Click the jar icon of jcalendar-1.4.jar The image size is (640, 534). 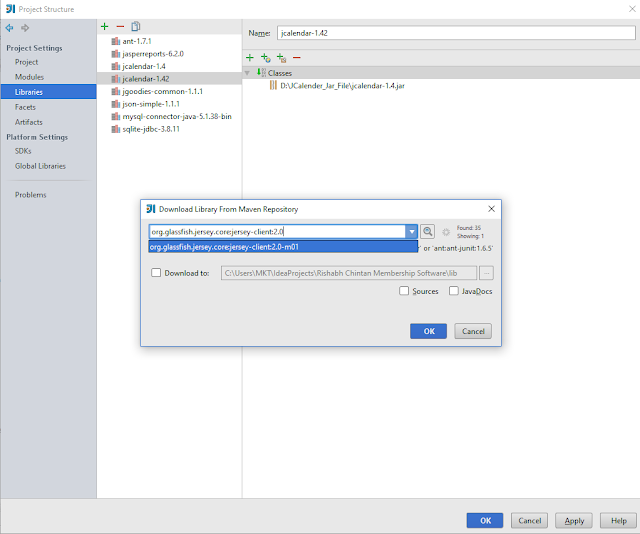[x=273, y=85]
